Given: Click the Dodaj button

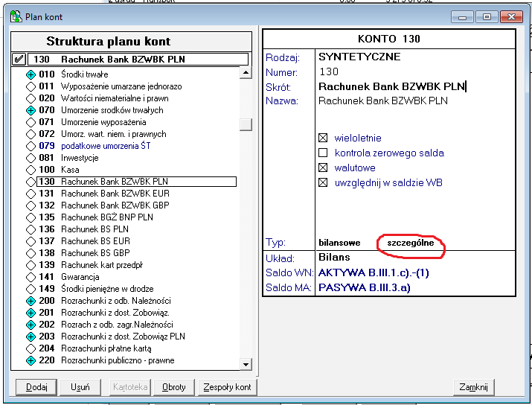Looking at the screenshot, I should (x=36, y=387).
